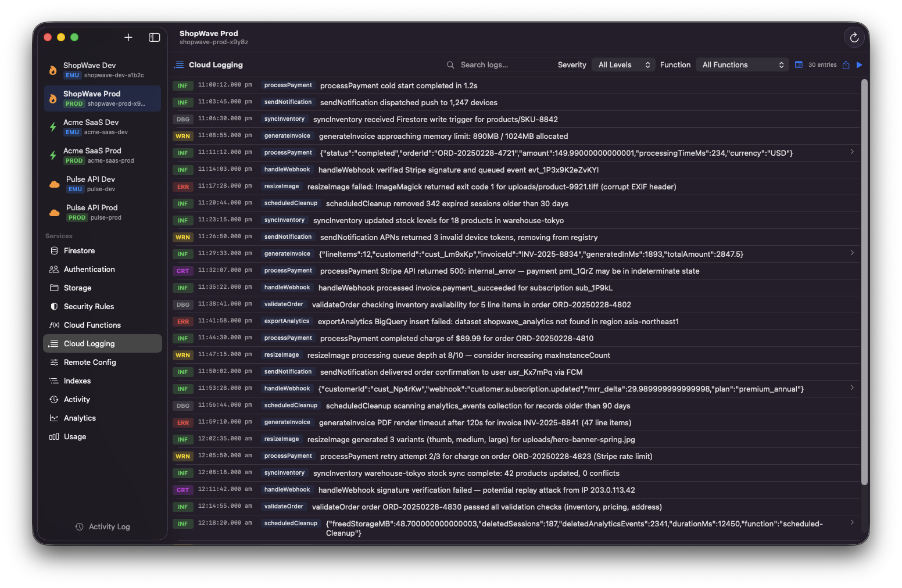The width and height of the screenshot is (902, 588).
Task: Select the Cloud Functions f(x) icon
Action: [53, 325]
